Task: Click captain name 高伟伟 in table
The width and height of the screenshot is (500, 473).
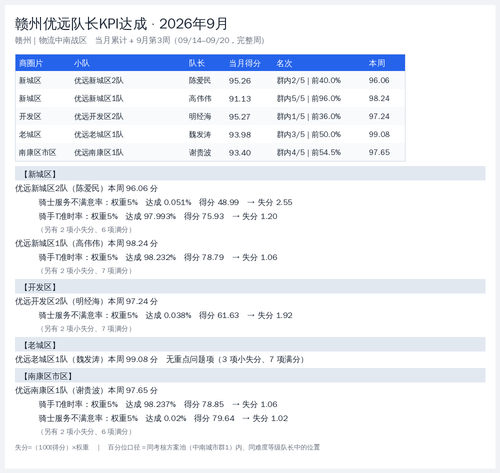Action: (x=200, y=98)
